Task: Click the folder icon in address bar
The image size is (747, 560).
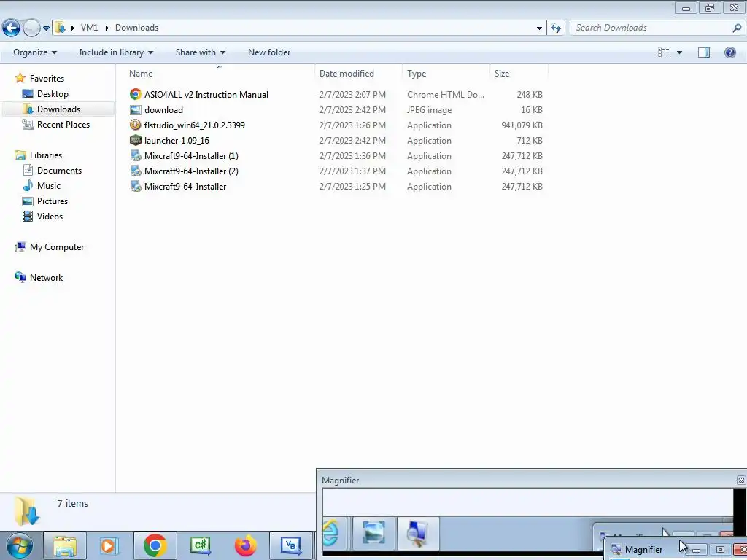Action: pos(60,28)
